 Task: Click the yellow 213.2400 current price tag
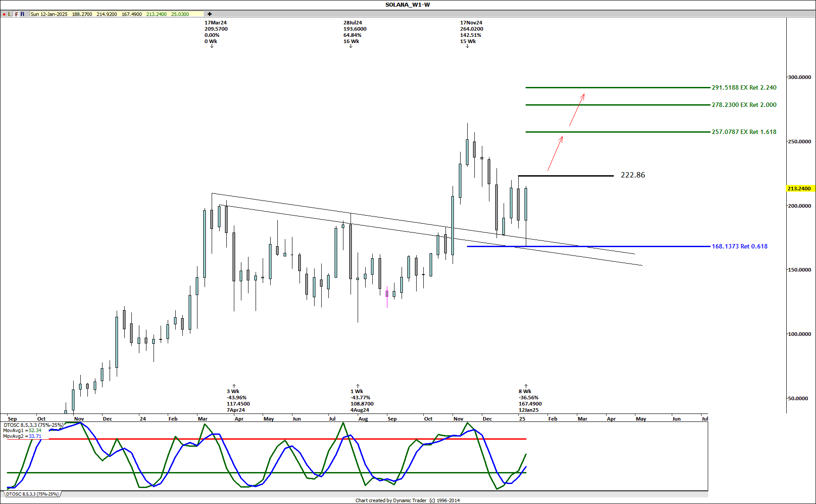pos(799,189)
